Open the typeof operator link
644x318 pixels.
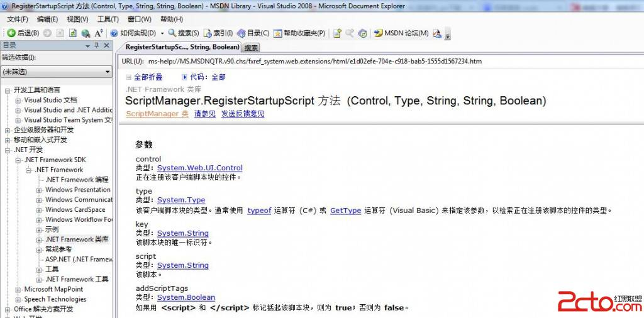(x=259, y=211)
